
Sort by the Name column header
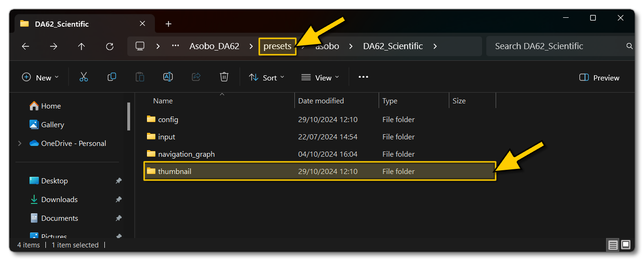pos(163,101)
